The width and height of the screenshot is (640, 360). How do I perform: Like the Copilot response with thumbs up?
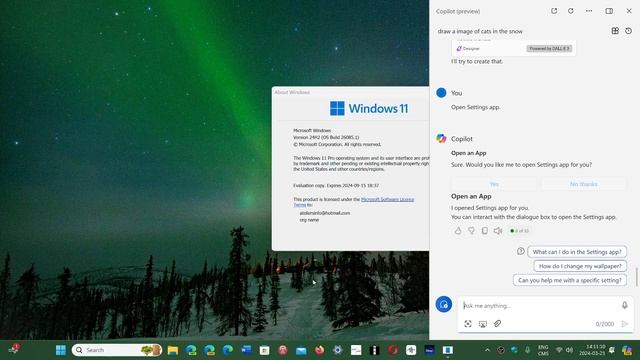pos(458,231)
